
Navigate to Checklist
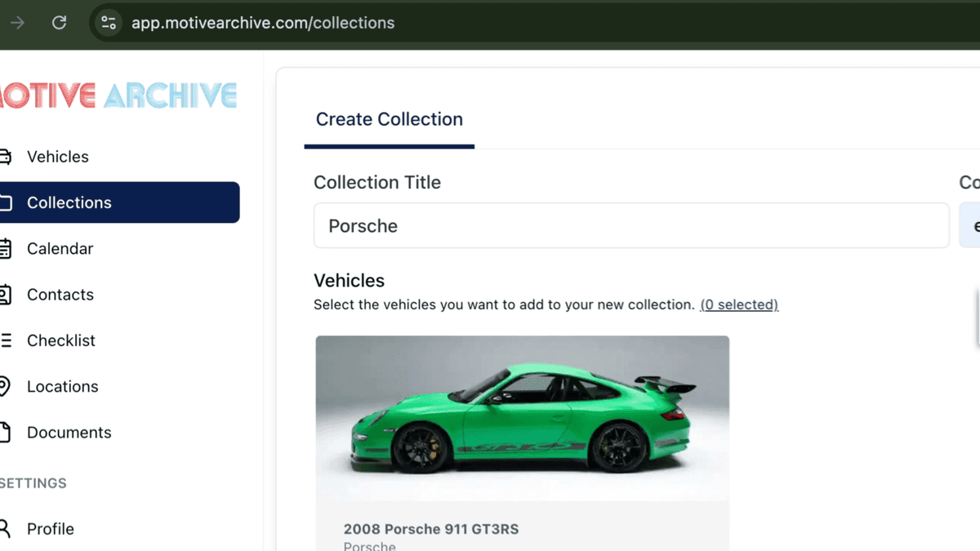coord(119,340)
